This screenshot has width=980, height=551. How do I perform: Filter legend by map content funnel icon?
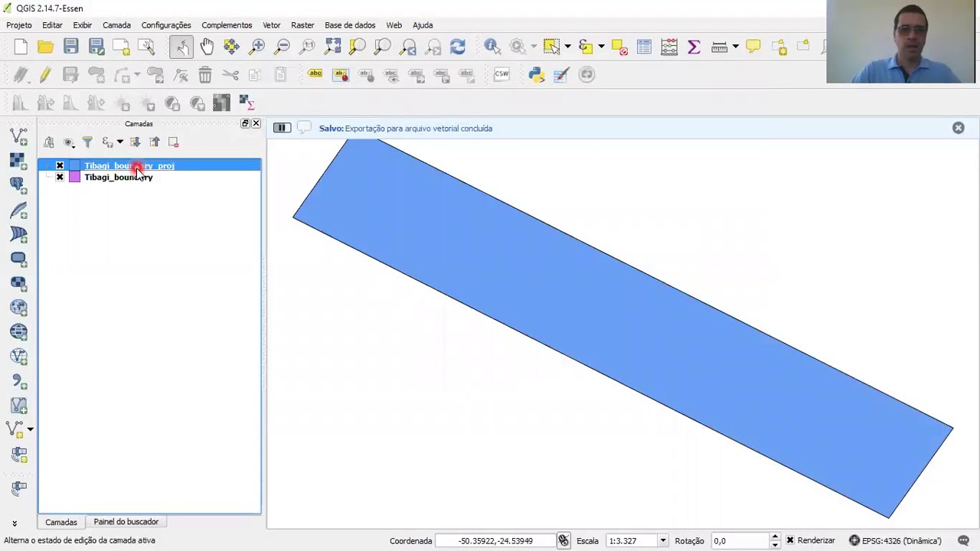pyautogui.click(x=87, y=142)
